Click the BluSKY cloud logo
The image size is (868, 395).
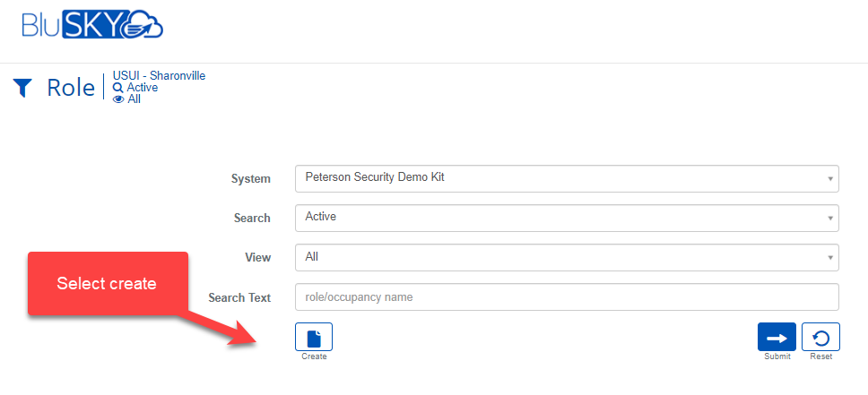tap(92, 24)
